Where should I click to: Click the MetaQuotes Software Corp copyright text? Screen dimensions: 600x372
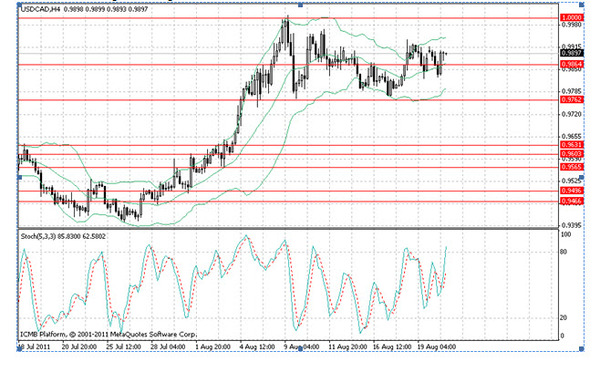pyautogui.click(x=153, y=334)
